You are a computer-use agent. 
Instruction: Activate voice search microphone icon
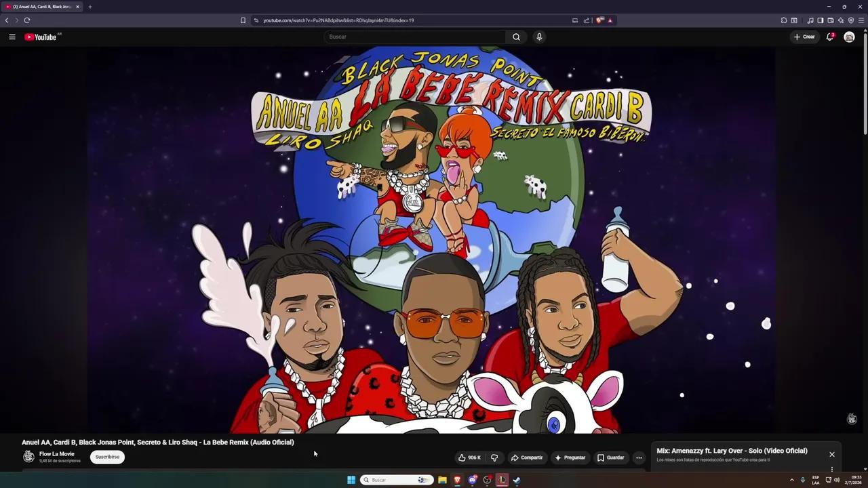[539, 37]
